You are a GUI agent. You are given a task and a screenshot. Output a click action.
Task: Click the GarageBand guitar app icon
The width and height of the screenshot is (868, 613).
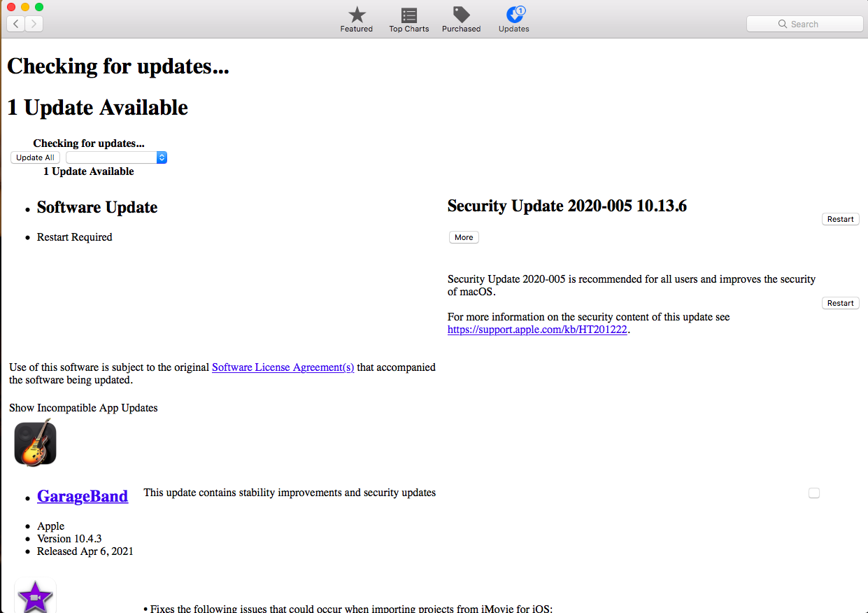(36, 442)
